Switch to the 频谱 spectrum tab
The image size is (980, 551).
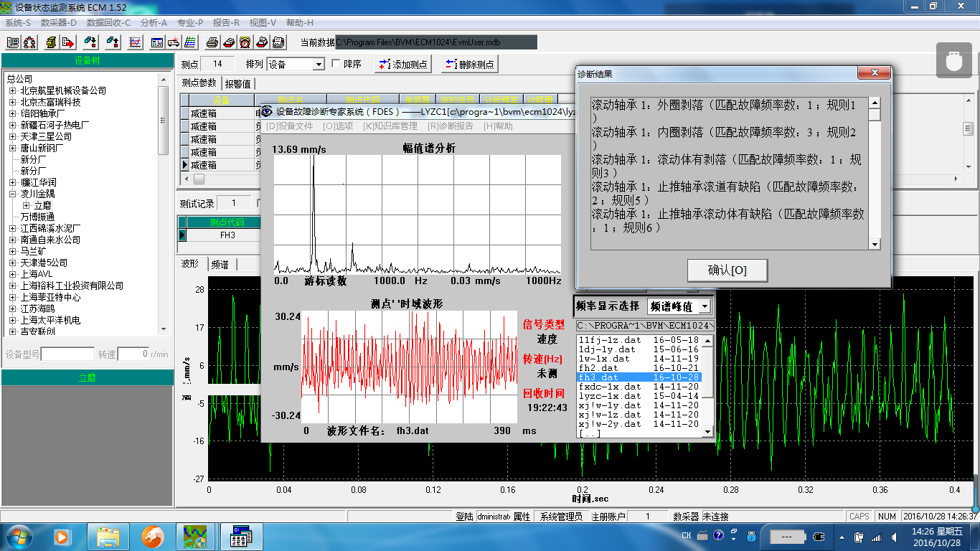click(220, 264)
